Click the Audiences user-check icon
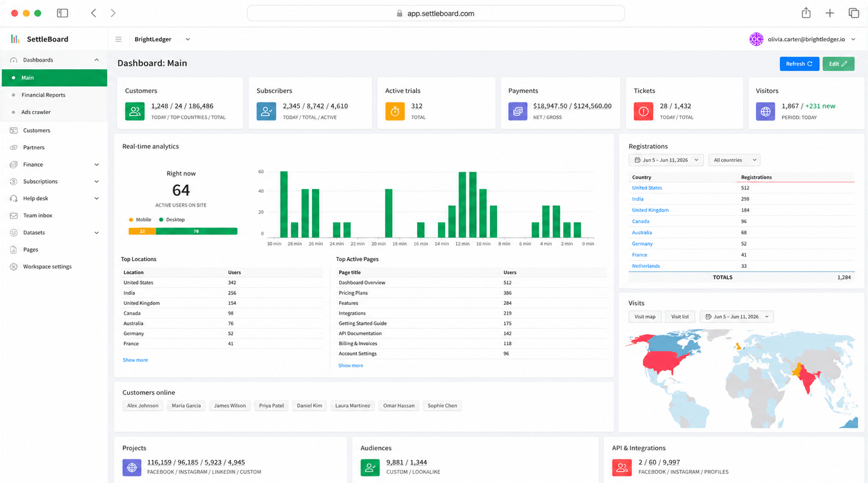This screenshot has width=868, height=483. 370,467
